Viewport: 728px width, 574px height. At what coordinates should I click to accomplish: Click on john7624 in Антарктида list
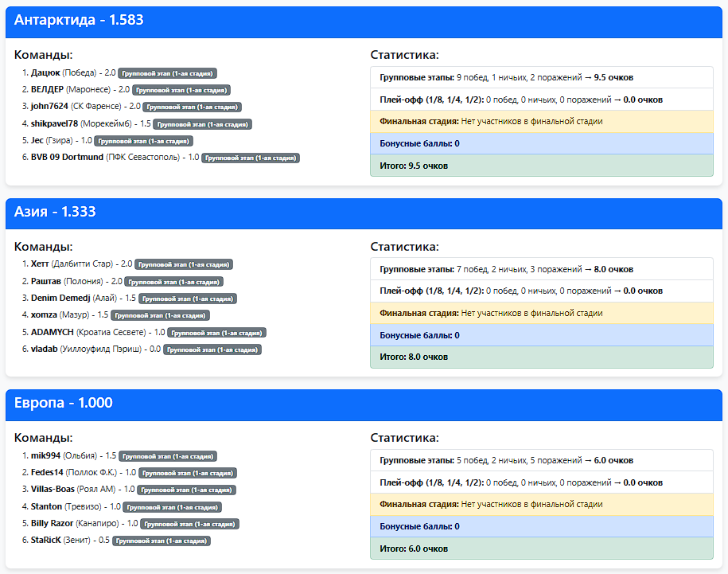point(49,107)
